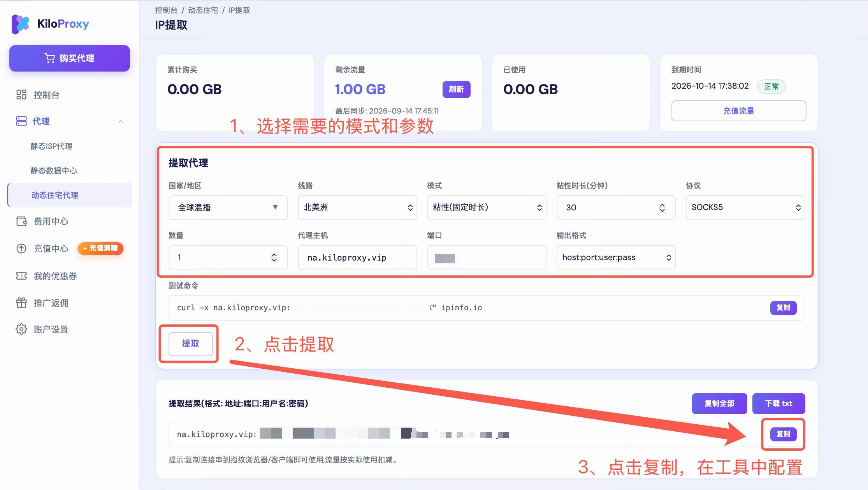Click the 已使用 0.00 GB value
The height and width of the screenshot is (490, 868).
[x=530, y=89]
